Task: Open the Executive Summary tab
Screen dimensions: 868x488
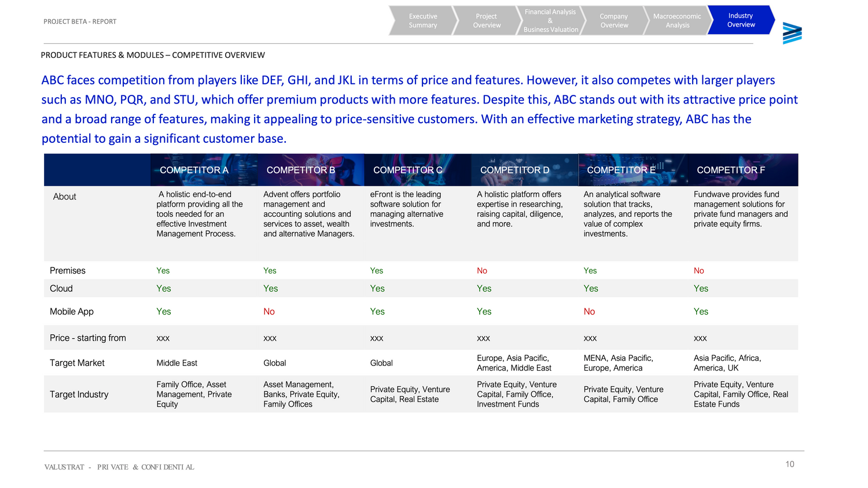Action: pos(422,21)
